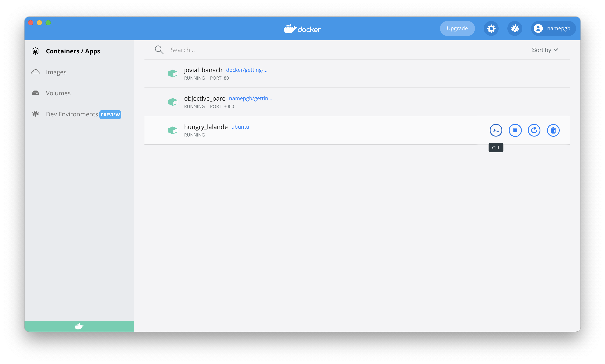The height and width of the screenshot is (364, 605).
Task: Open the troubleshoot bug icon
Action: pyautogui.click(x=515, y=28)
